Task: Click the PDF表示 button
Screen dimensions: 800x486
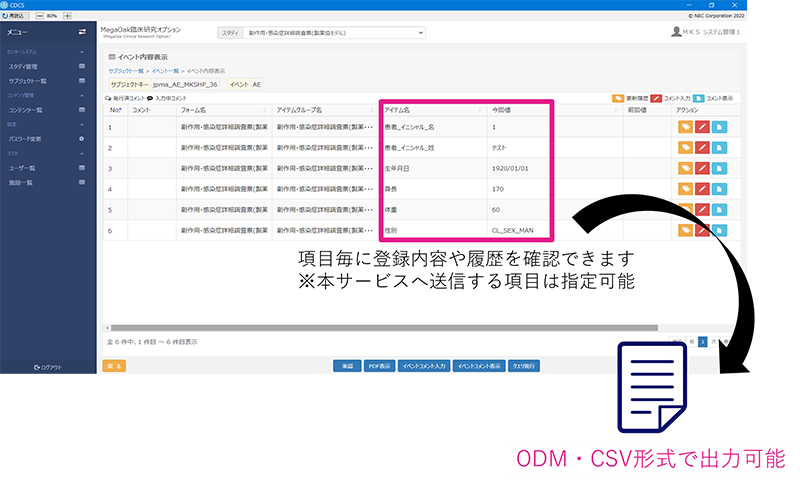Action: (380, 367)
